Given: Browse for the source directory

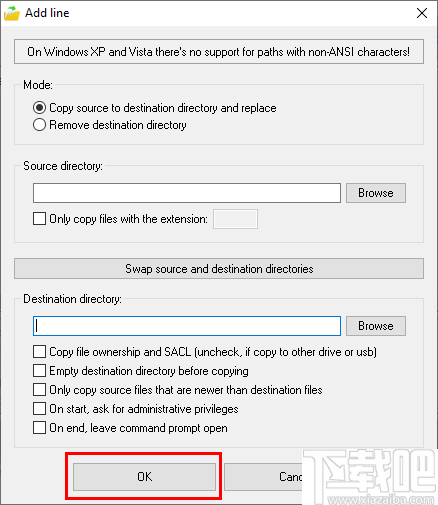Looking at the screenshot, I should tap(376, 193).
